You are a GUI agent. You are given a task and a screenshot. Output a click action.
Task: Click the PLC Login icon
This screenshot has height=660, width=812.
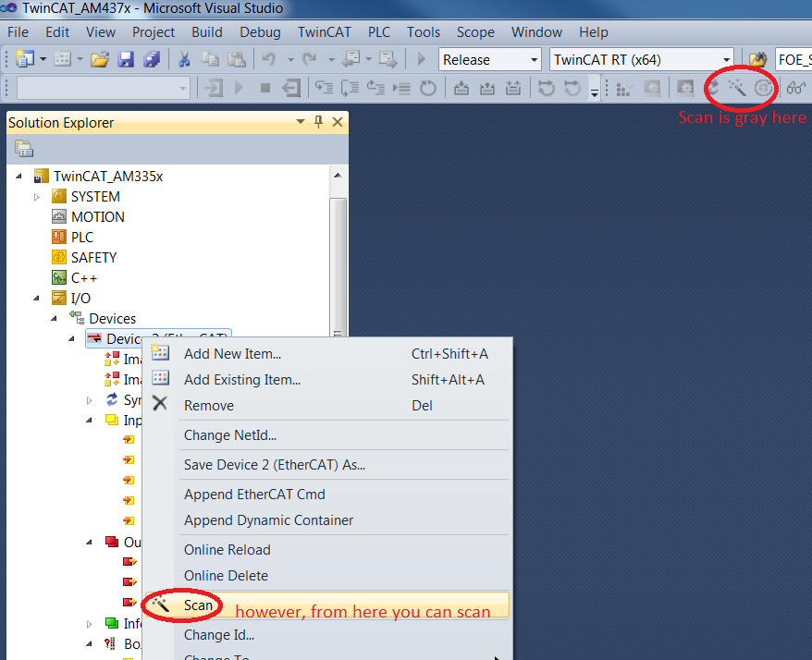click(214, 88)
